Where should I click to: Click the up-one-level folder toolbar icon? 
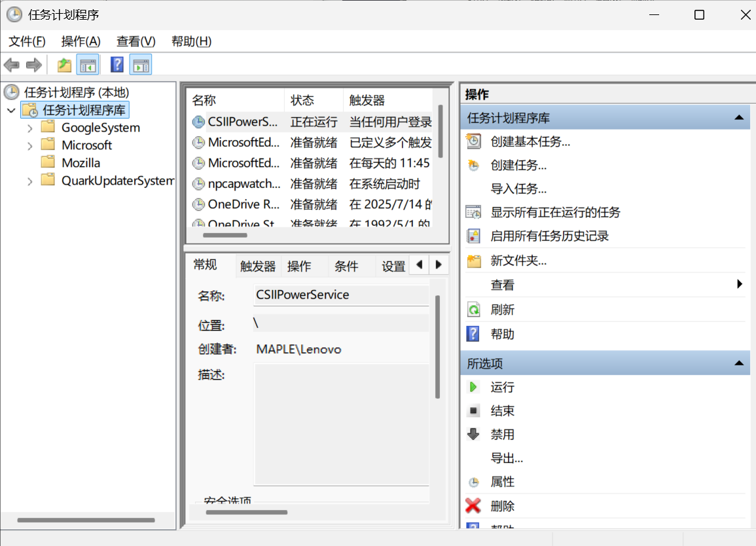(64, 65)
